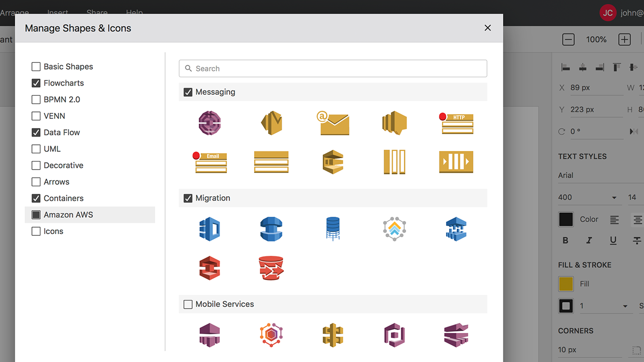
Task: Check the Mobile Services section checkbox
Action: coord(188,304)
